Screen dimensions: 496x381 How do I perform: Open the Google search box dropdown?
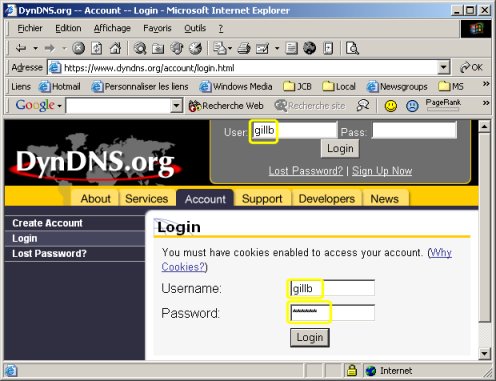(x=176, y=106)
